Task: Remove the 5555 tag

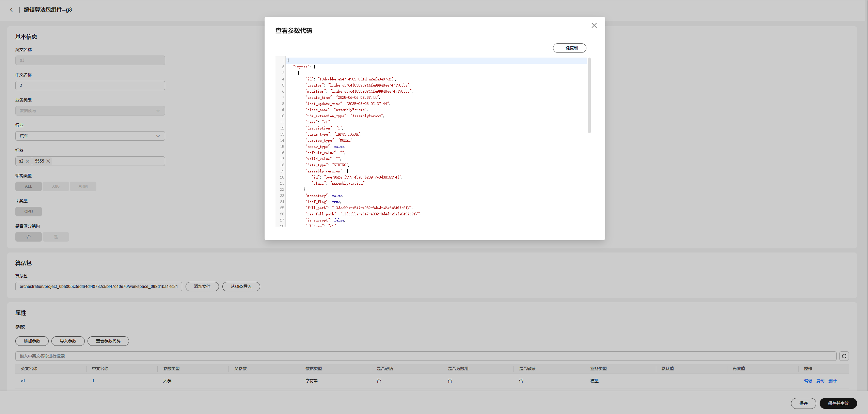Action: [48, 161]
